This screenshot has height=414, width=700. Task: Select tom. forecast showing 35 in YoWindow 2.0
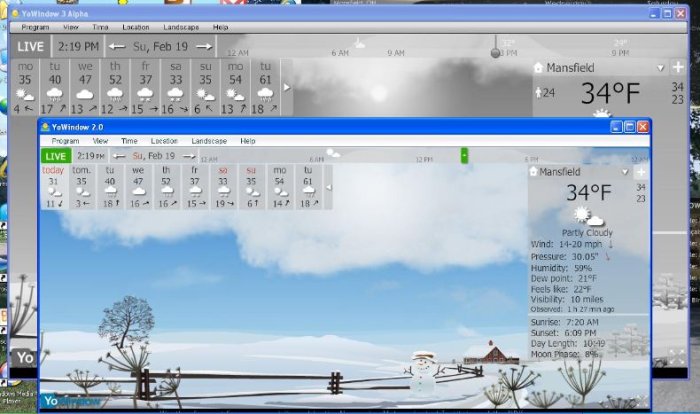click(82, 187)
